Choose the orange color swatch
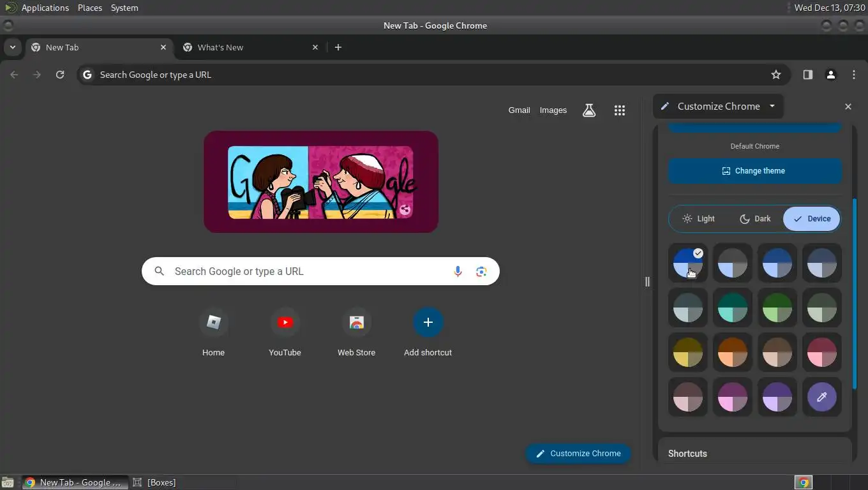This screenshot has width=868, height=490. [733, 352]
